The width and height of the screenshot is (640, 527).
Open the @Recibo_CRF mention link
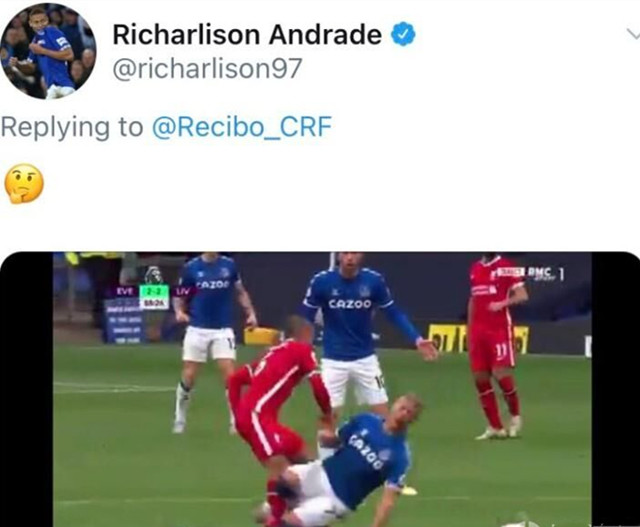click(242, 127)
